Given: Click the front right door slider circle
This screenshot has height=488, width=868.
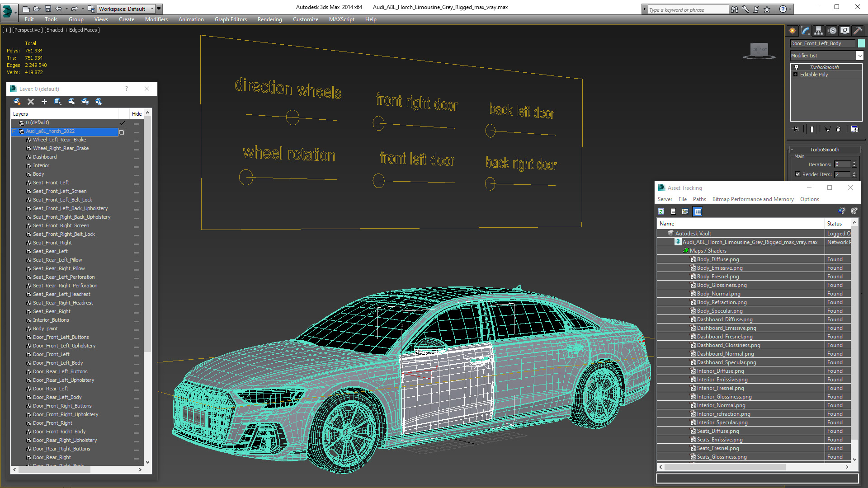Looking at the screenshot, I should [x=378, y=123].
